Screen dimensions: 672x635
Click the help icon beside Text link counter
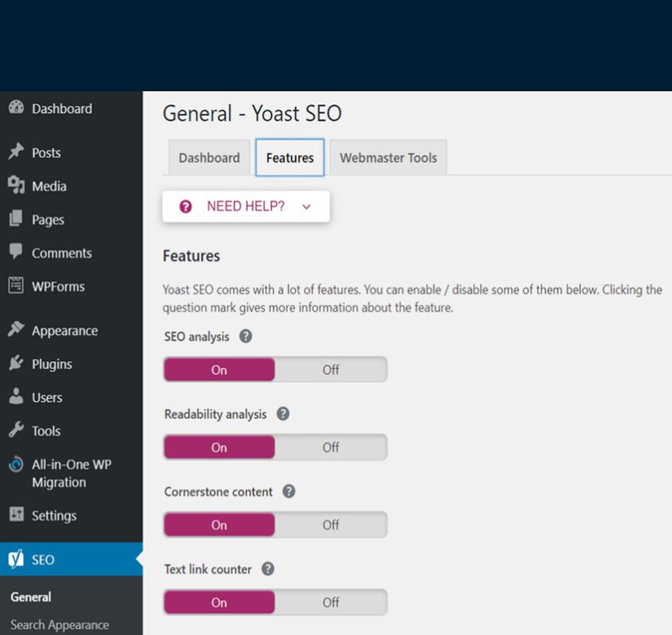click(268, 569)
